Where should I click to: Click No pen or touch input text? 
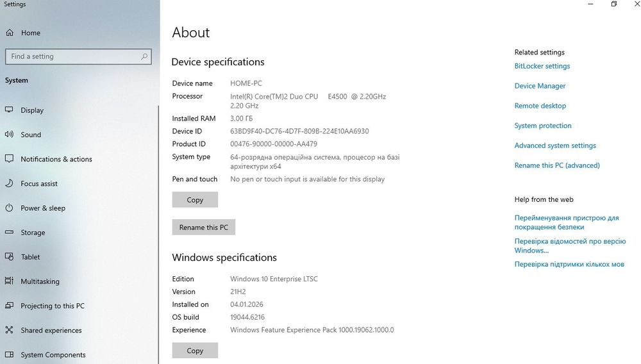click(x=308, y=179)
